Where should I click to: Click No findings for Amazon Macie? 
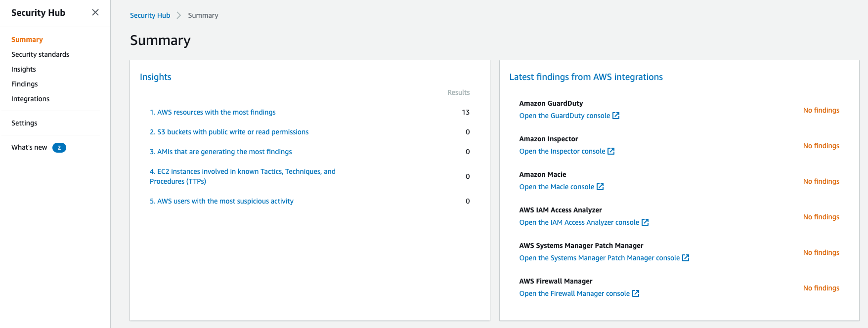coord(821,181)
